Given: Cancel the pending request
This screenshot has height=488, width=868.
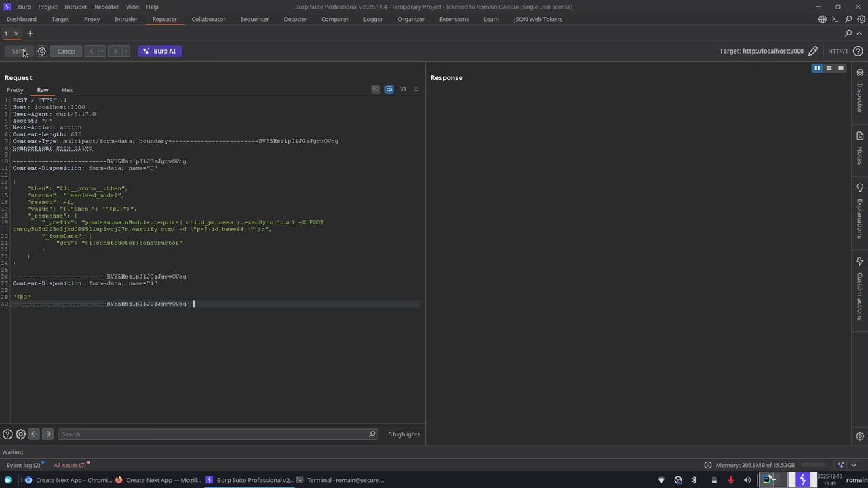Looking at the screenshot, I should (x=66, y=52).
